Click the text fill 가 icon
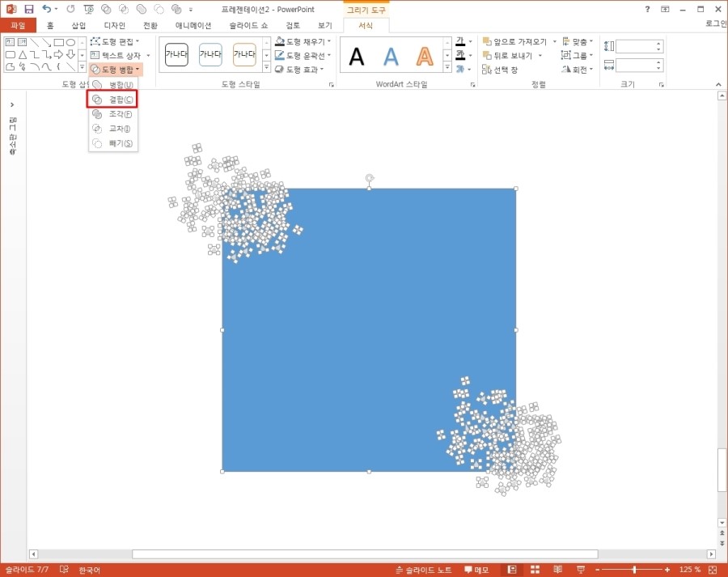This screenshot has width=728, height=577. [460, 41]
